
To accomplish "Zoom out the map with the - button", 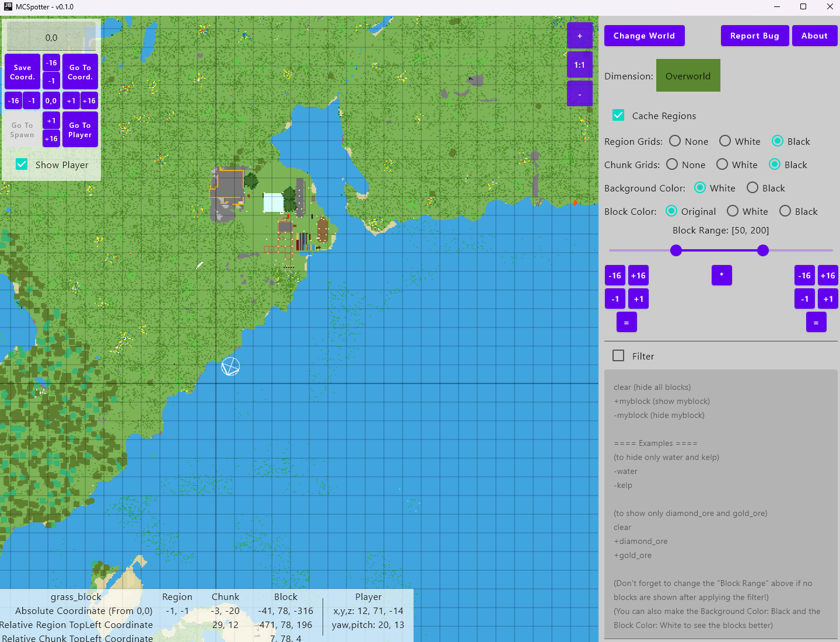I will (x=580, y=93).
